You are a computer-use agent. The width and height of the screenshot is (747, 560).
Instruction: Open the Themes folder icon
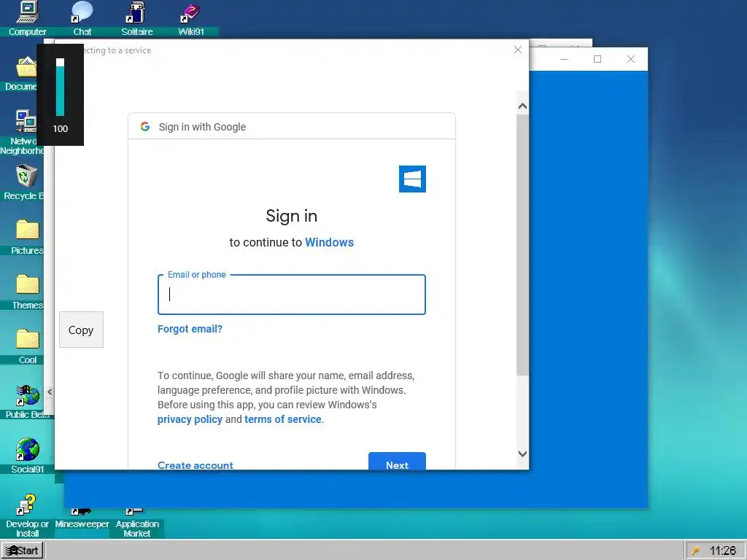tap(27, 292)
